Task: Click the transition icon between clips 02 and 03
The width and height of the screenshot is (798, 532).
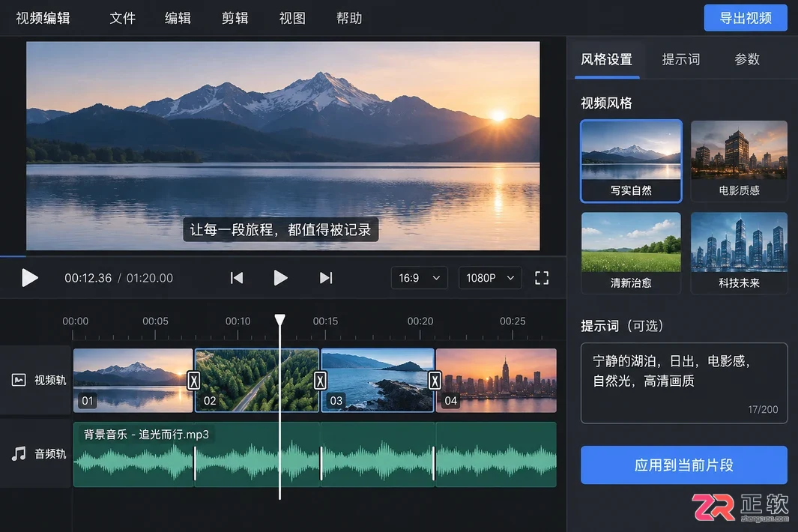Action: pos(320,381)
